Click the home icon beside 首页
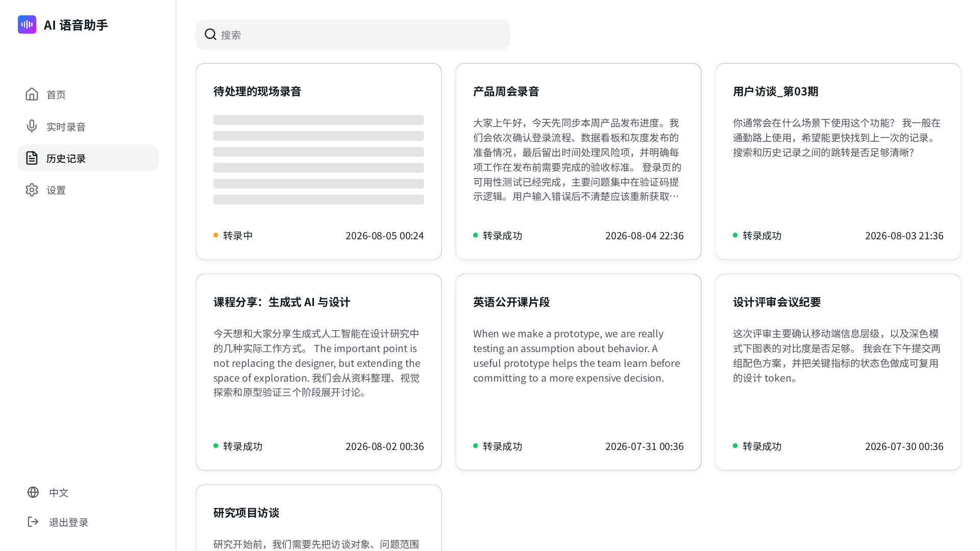Image resolution: width=980 pixels, height=551 pixels. pyautogui.click(x=32, y=94)
